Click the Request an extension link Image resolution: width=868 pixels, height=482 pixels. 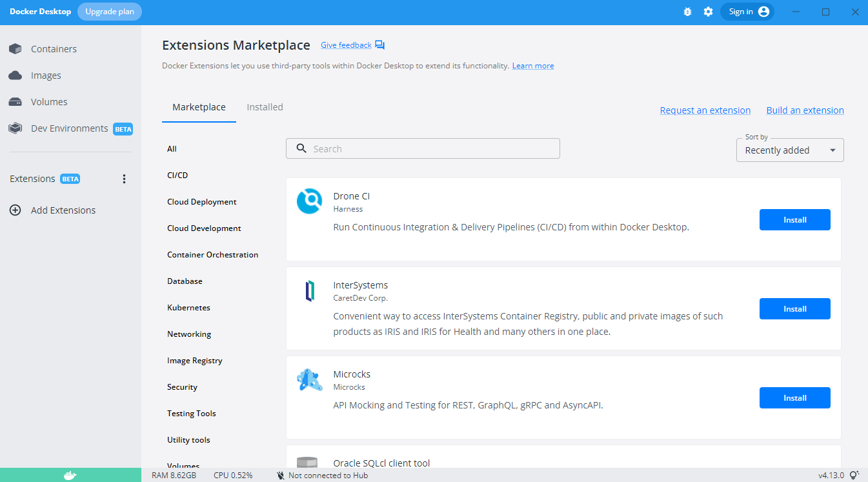(705, 110)
